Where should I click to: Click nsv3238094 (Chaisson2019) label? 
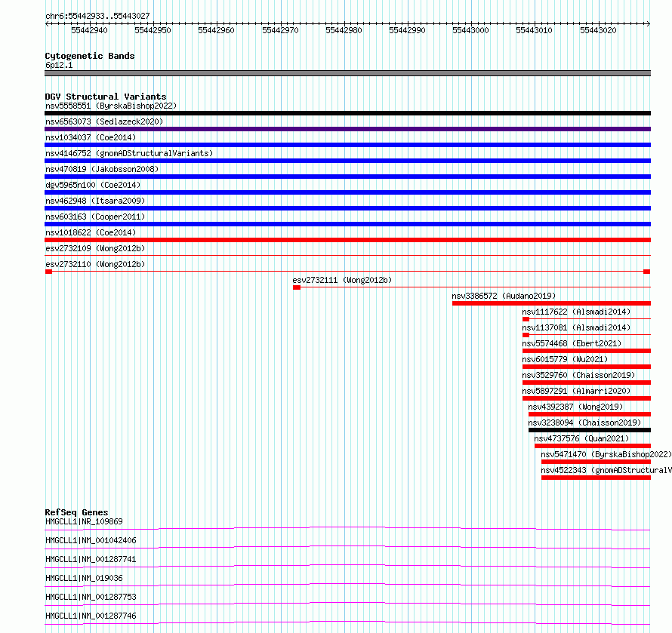coord(584,423)
